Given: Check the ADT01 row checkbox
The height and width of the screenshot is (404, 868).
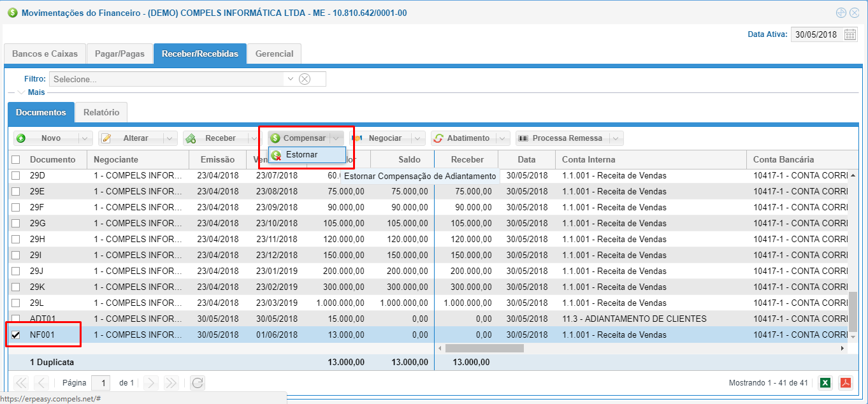Looking at the screenshot, I should tap(16, 319).
